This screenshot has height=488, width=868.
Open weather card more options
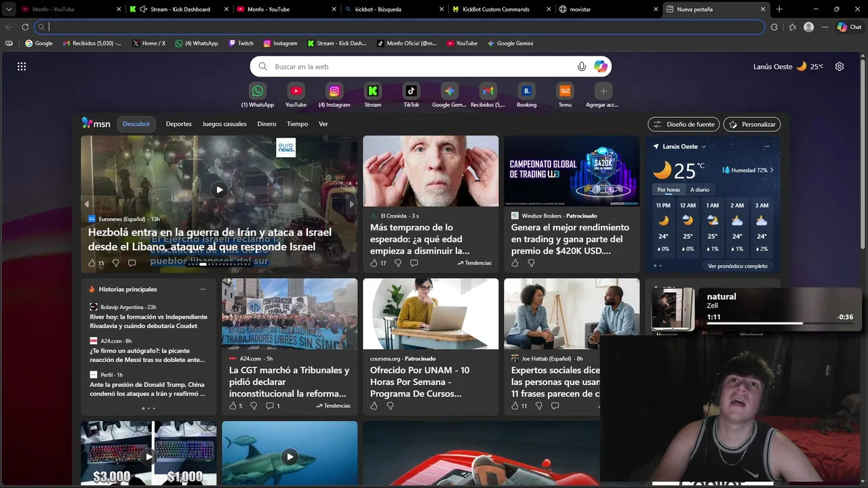(x=767, y=146)
